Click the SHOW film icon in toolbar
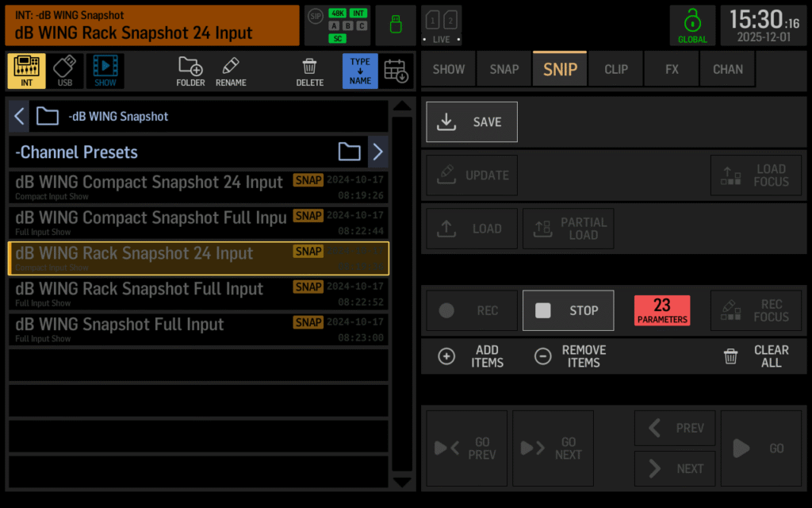812x508 pixels. coord(105,71)
